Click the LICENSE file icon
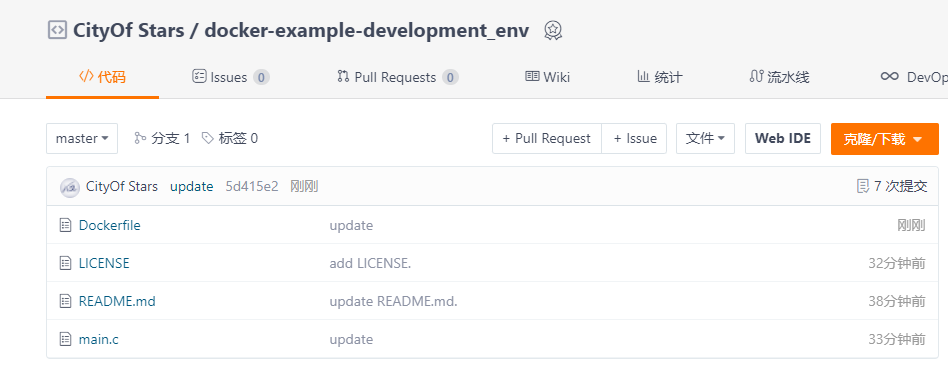This screenshot has width=948, height=370. point(65,263)
